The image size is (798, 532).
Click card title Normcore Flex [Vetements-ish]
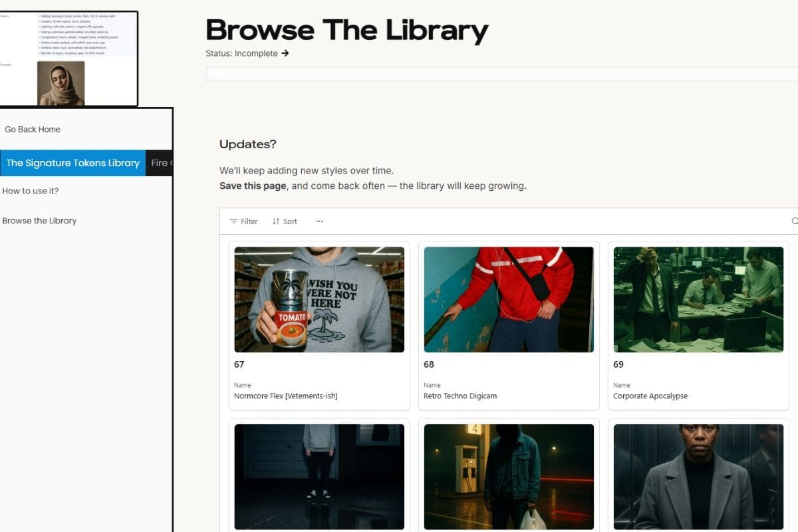[286, 396]
